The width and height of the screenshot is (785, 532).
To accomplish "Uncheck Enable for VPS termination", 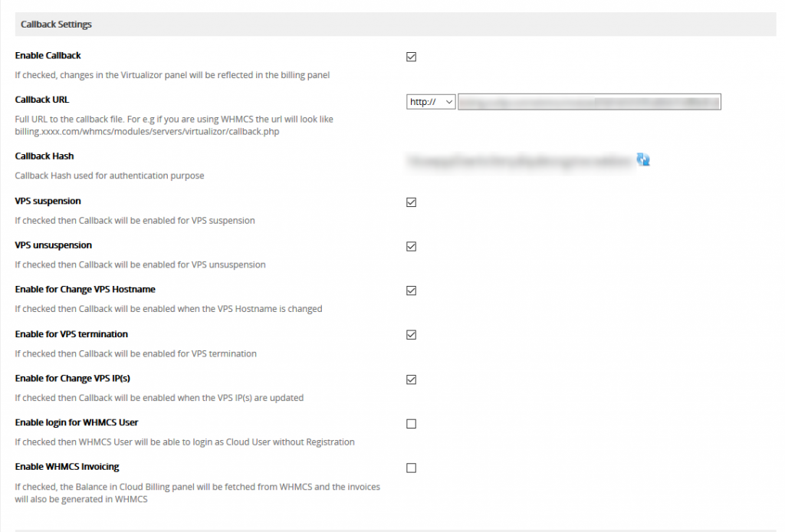I will (411, 334).
